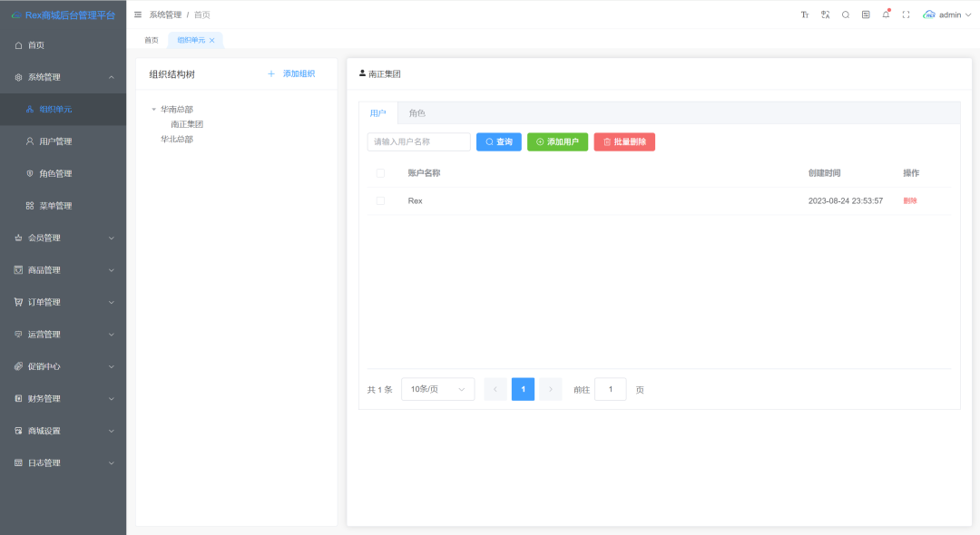Viewport: 980px width, 535px height.
Task: Open the admin user dropdown
Action: 948,15
